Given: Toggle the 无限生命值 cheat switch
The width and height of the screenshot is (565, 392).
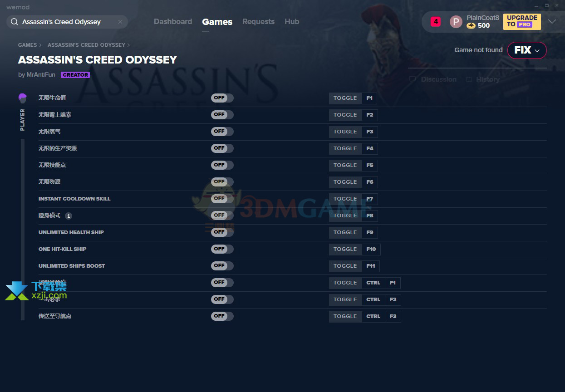Looking at the screenshot, I should (x=222, y=98).
